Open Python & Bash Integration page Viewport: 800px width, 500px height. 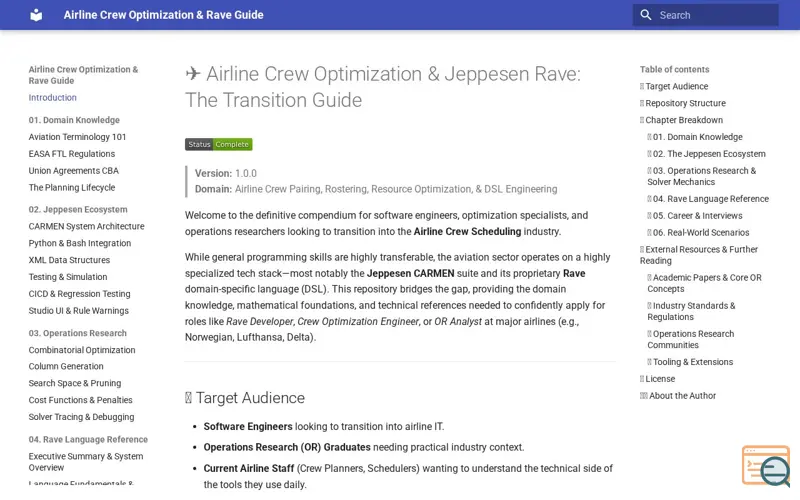coord(80,243)
